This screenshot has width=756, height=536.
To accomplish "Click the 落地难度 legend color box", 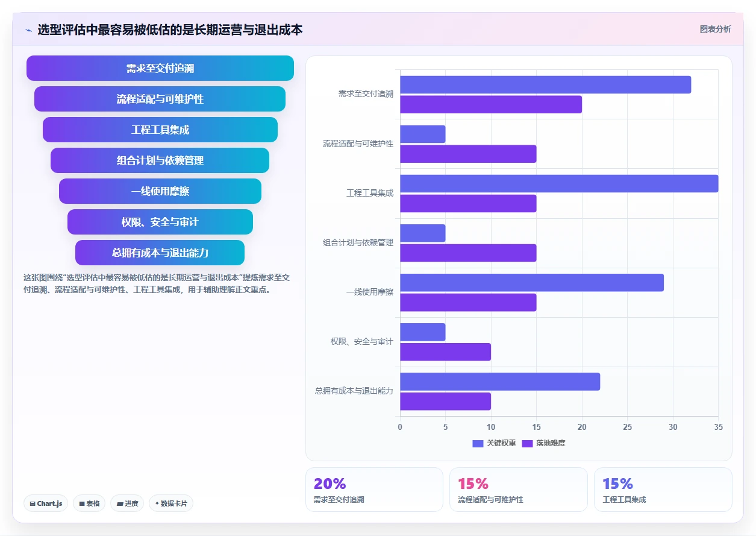I will (x=527, y=443).
